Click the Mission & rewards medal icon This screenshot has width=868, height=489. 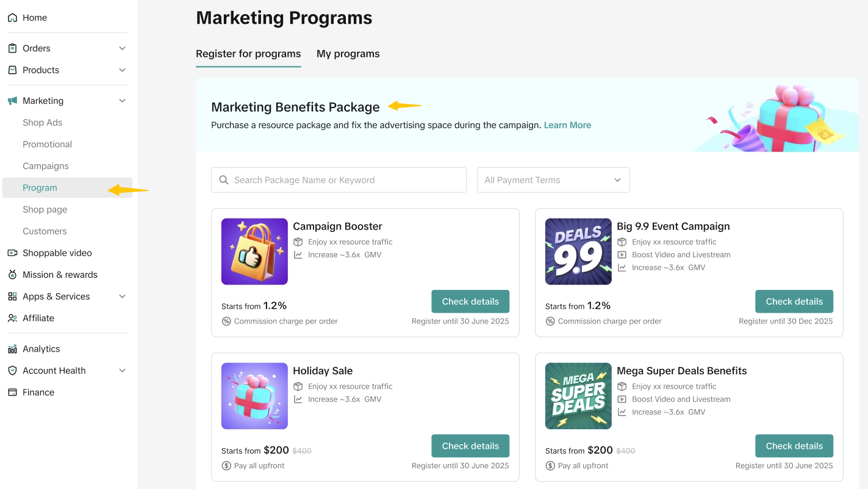(x=12, y=275)
